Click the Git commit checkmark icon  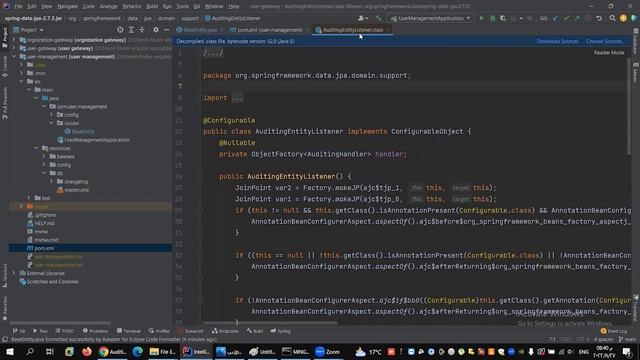566,18
